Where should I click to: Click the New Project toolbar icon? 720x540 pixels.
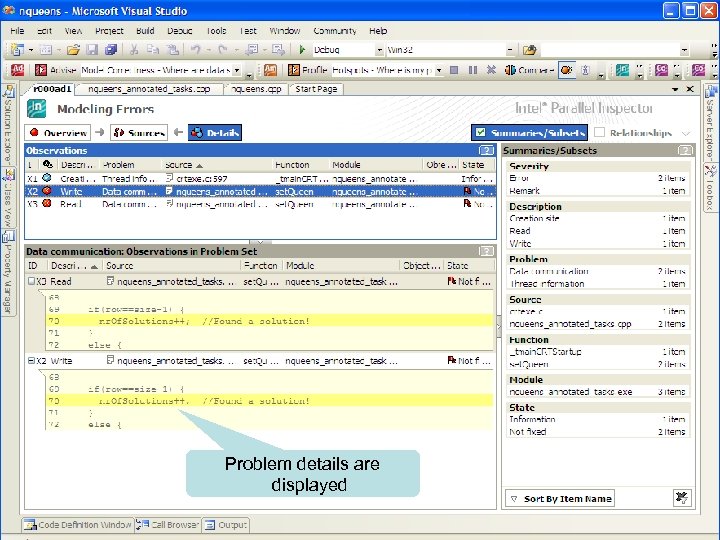click(x=17, y=50)
